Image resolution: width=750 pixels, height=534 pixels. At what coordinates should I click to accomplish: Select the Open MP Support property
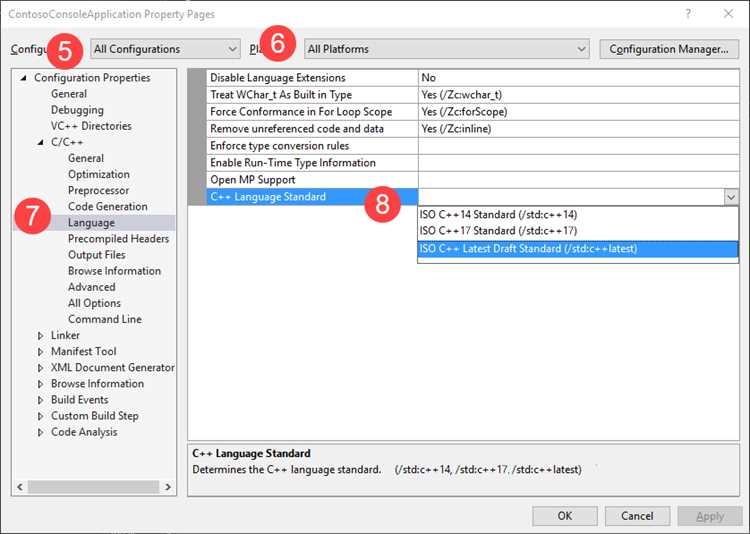pos(312,179)
